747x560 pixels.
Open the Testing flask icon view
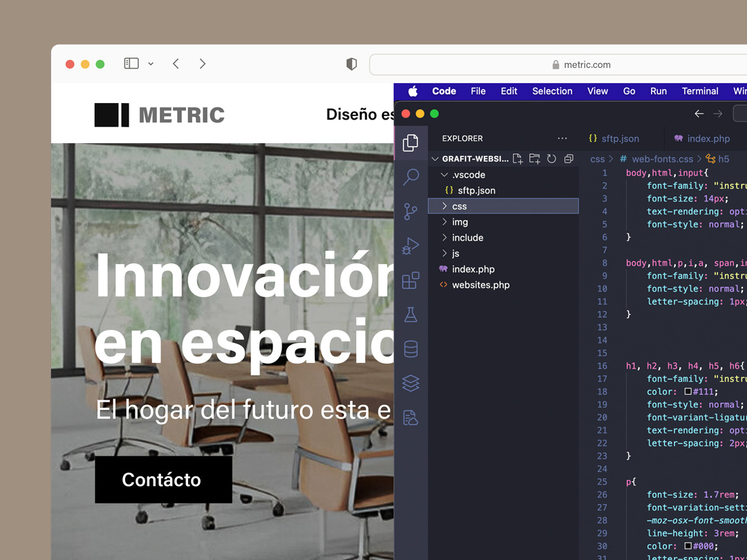(411, 315)
